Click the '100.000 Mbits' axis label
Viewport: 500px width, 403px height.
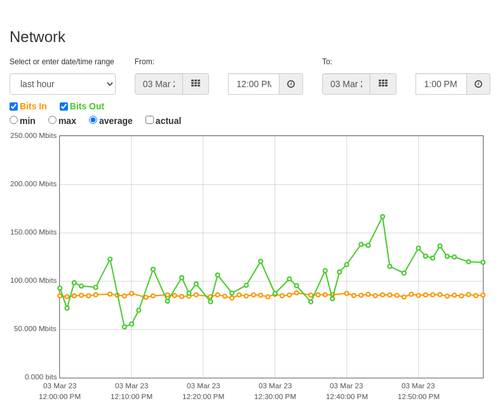(33, 281)
